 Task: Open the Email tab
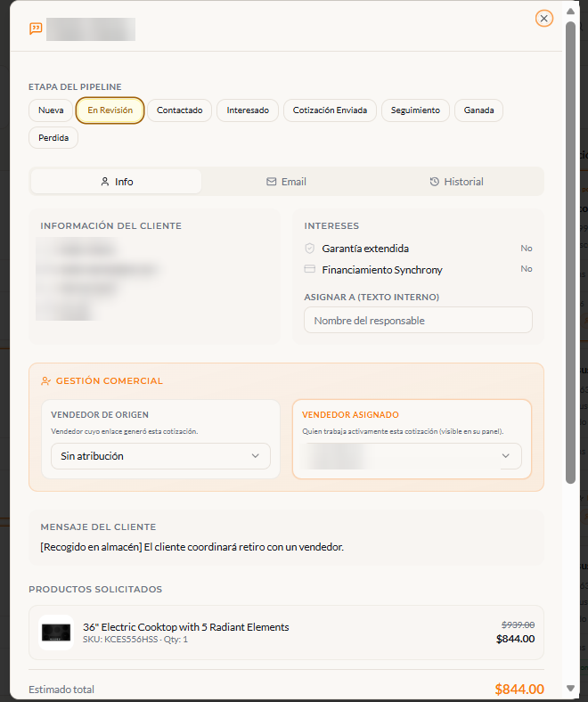click(x=287, y=182)
